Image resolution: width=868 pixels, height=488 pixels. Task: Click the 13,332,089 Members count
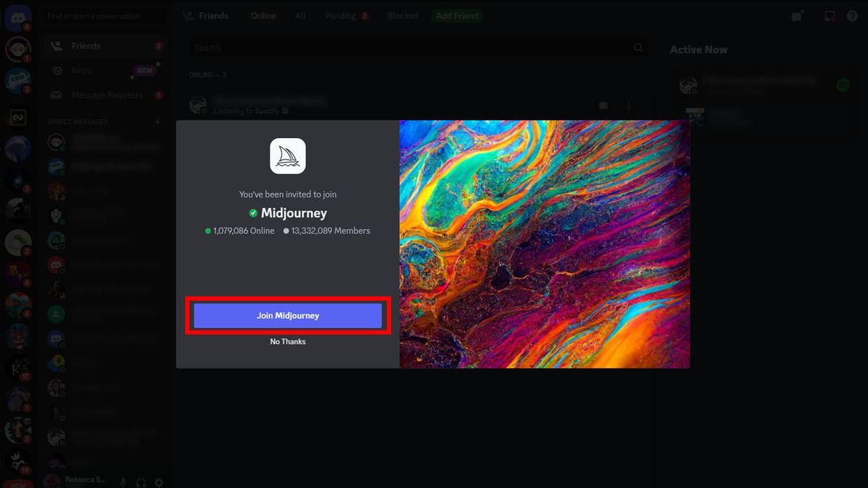point(326,231)
